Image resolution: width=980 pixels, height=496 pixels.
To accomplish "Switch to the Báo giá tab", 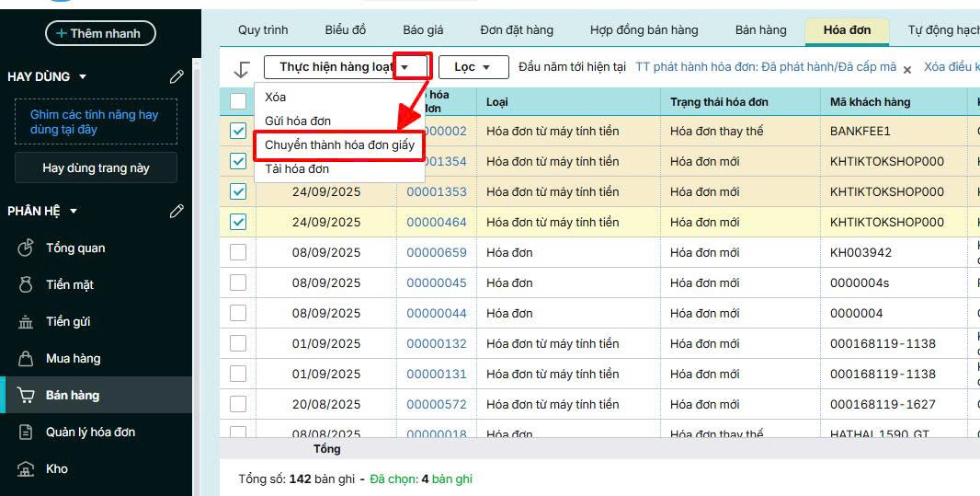I will (424, 30).
